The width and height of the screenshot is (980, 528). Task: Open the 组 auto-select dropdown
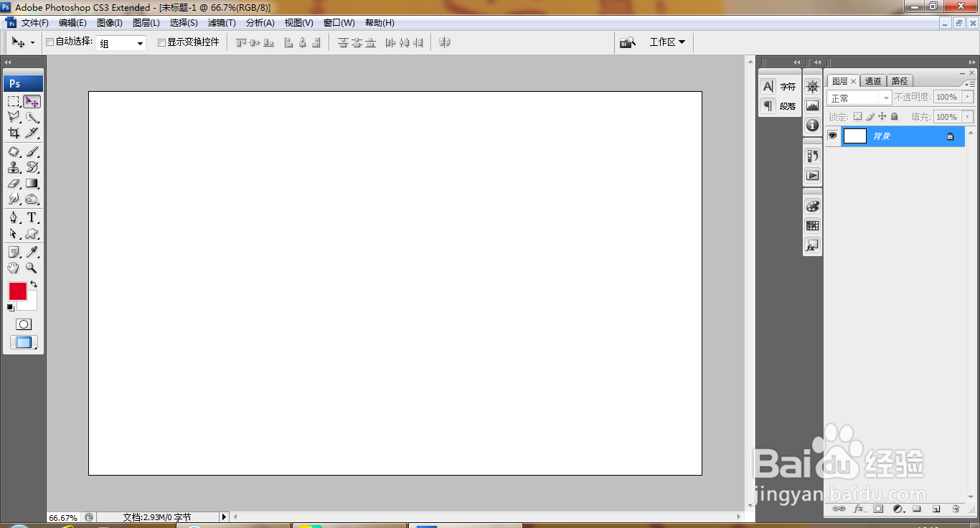pyautogui.click(x=121, y=43)
